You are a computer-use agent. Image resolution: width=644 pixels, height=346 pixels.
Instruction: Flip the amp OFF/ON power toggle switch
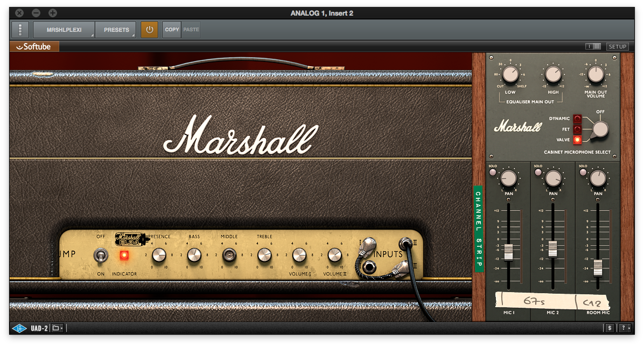point(101,255)
